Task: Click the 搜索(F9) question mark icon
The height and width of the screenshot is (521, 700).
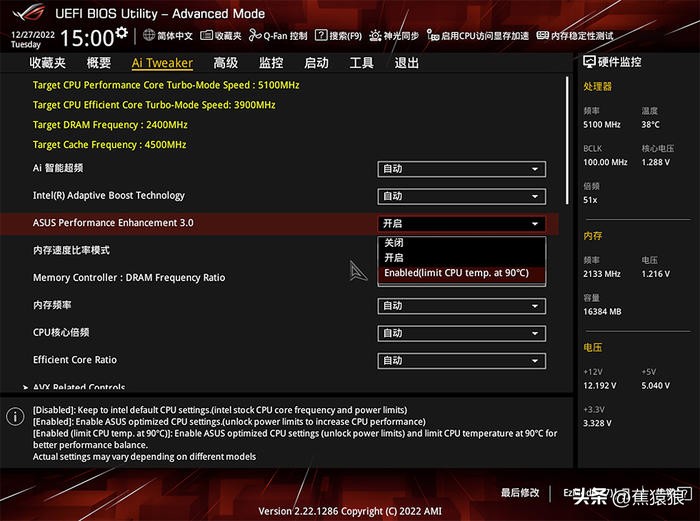Action: click(x=321, y=35)
